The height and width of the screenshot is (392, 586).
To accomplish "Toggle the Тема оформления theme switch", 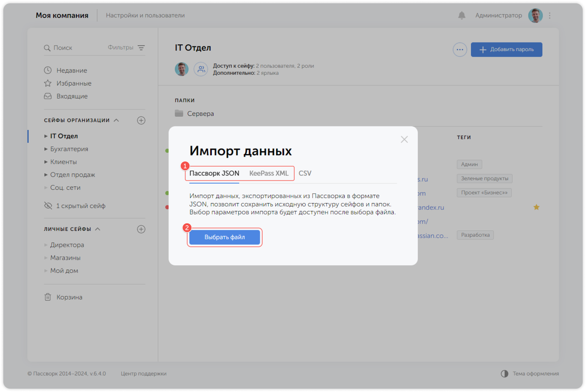I will tap(505, 374).
